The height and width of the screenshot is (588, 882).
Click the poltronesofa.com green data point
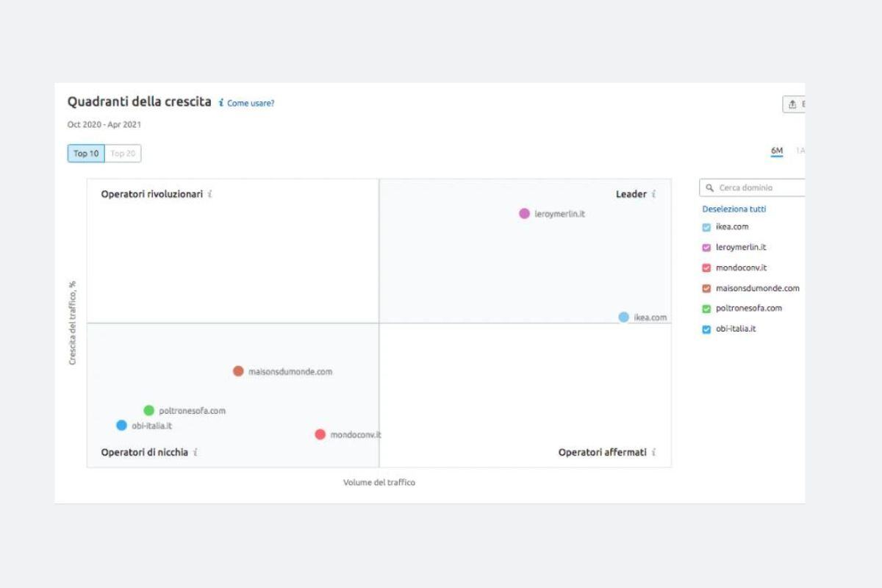(149, 411)
